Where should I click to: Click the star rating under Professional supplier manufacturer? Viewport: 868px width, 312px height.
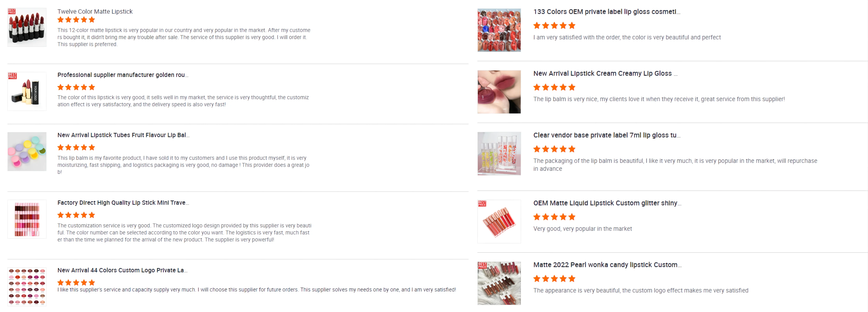tap(76, 88)
